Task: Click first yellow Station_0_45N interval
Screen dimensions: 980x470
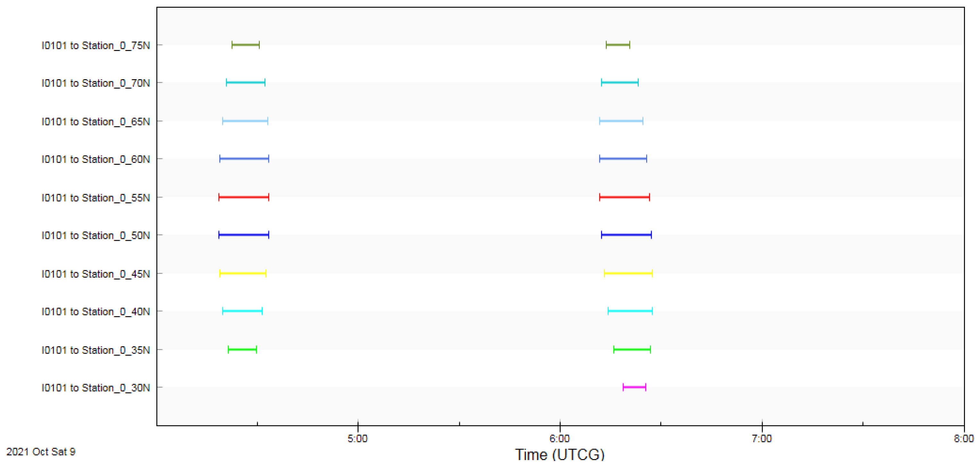Action: (x=242, y=273)
